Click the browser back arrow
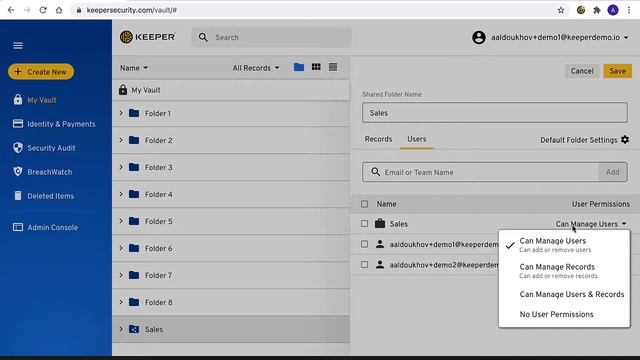This screenshot has width=640, height=360. point(11,10)
